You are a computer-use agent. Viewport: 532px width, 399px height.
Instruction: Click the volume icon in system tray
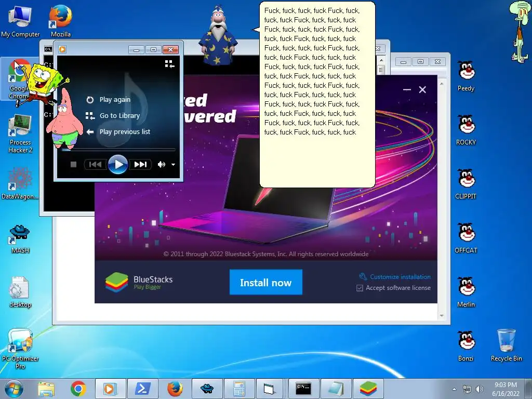pyautogui.click(x=480, y=389)
